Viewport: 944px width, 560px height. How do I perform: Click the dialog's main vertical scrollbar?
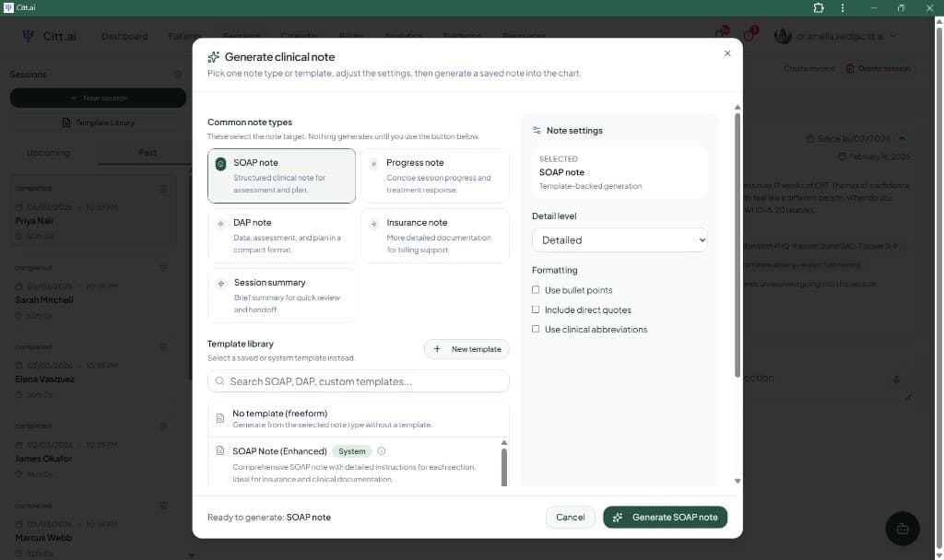[x=737, y=245]
